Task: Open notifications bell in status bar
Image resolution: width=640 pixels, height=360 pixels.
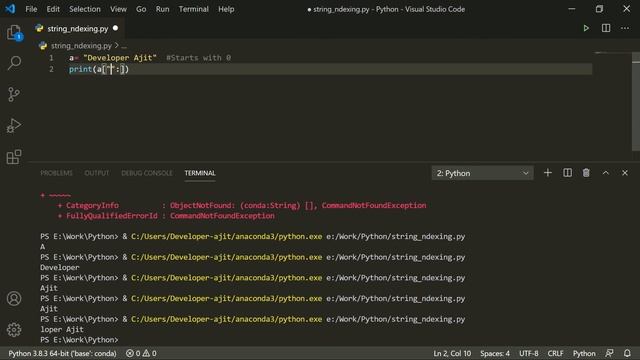Action: point(627,353)
